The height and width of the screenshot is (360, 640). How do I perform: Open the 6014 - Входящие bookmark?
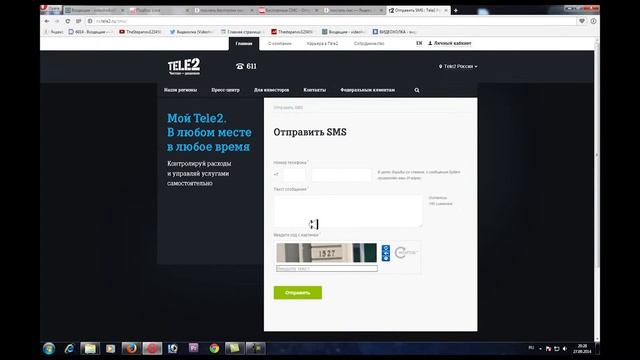coord(90,32)
